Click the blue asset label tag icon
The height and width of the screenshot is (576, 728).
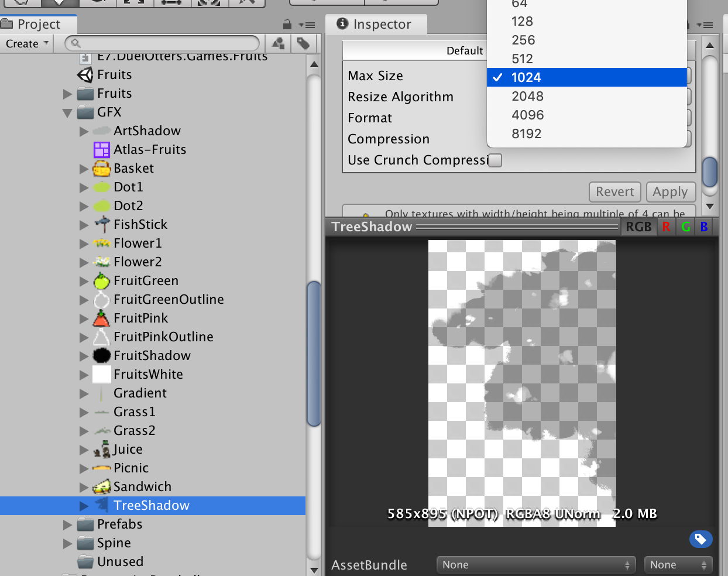coord(700,539)
